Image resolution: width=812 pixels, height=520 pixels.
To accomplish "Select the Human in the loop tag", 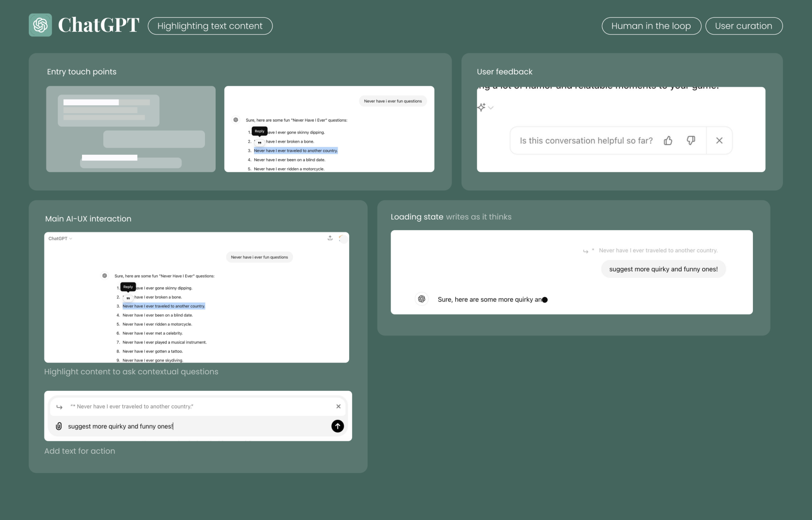I will 651,26.
